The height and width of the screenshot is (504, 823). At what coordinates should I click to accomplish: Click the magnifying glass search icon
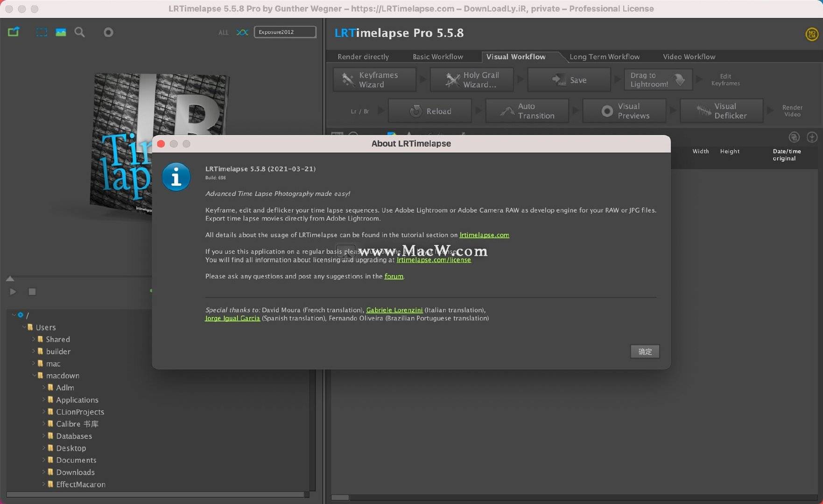[x=80, y=32]
